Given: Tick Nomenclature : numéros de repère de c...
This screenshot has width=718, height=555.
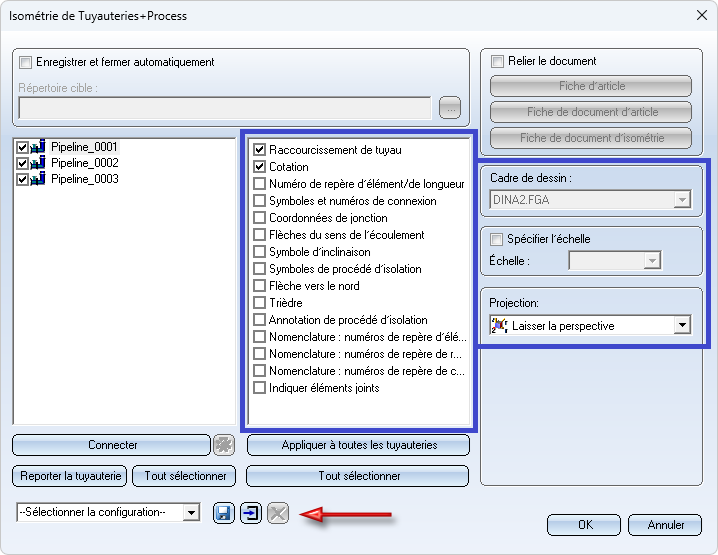Looking at the screenshot, I should (260, 370).
